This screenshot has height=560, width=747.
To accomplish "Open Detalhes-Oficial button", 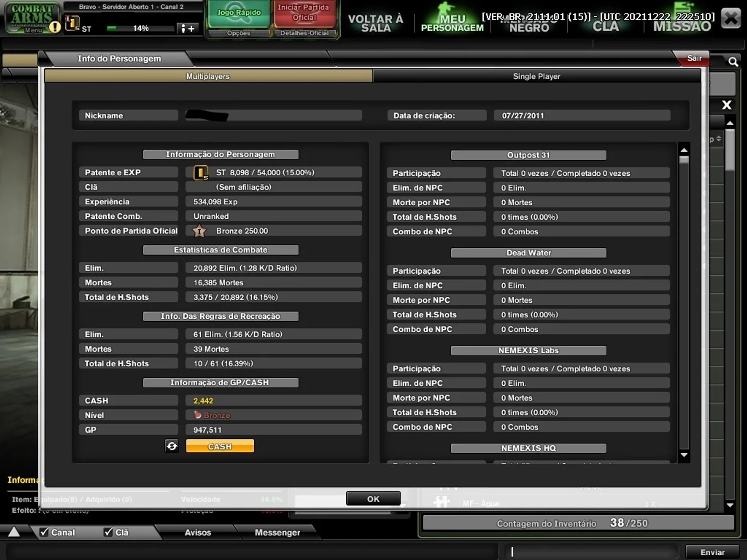I will [305, 33].
